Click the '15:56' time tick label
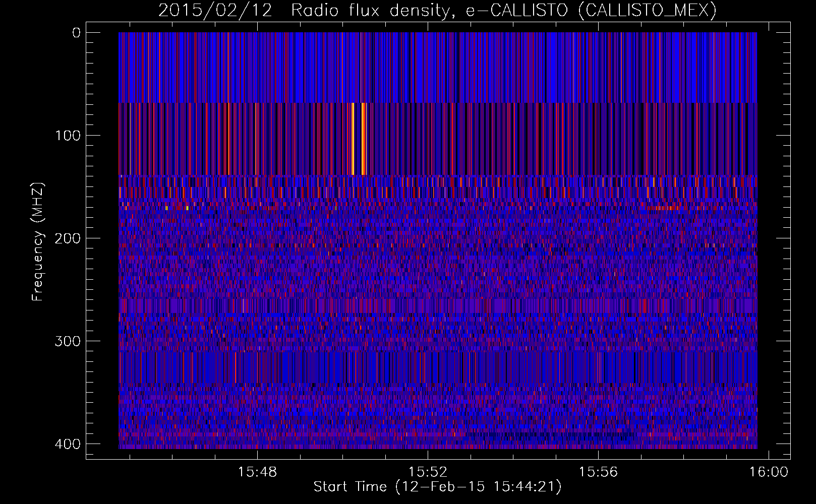Image resolution: width=816 pixels, height=504 pixels. (598, 472)
